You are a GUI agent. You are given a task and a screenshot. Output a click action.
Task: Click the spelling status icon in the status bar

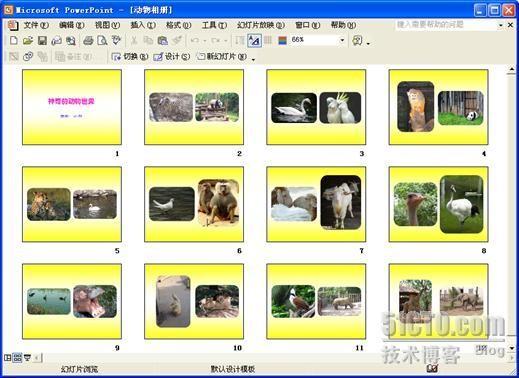pos(432,368)
